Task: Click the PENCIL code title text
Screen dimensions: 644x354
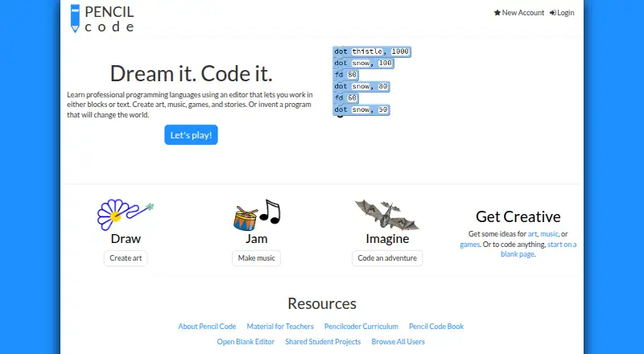Action: (x=109, y=19)
